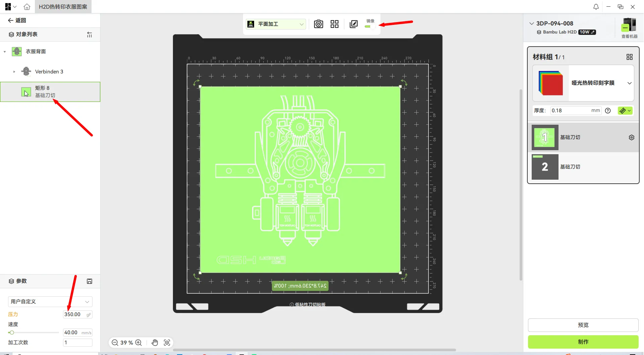Screen dimensions: 644x355
Task: Select the image edit tool on toolbar
Action: click(353, 24)
